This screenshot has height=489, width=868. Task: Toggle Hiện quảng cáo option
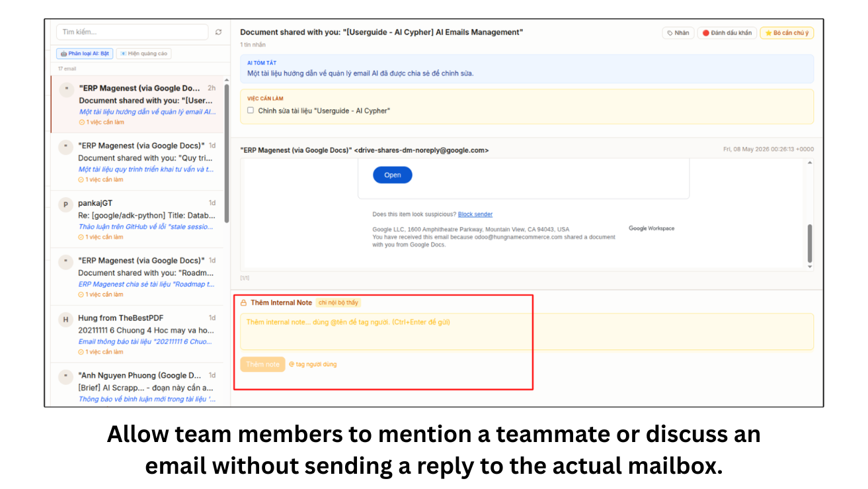pos(143,54)
